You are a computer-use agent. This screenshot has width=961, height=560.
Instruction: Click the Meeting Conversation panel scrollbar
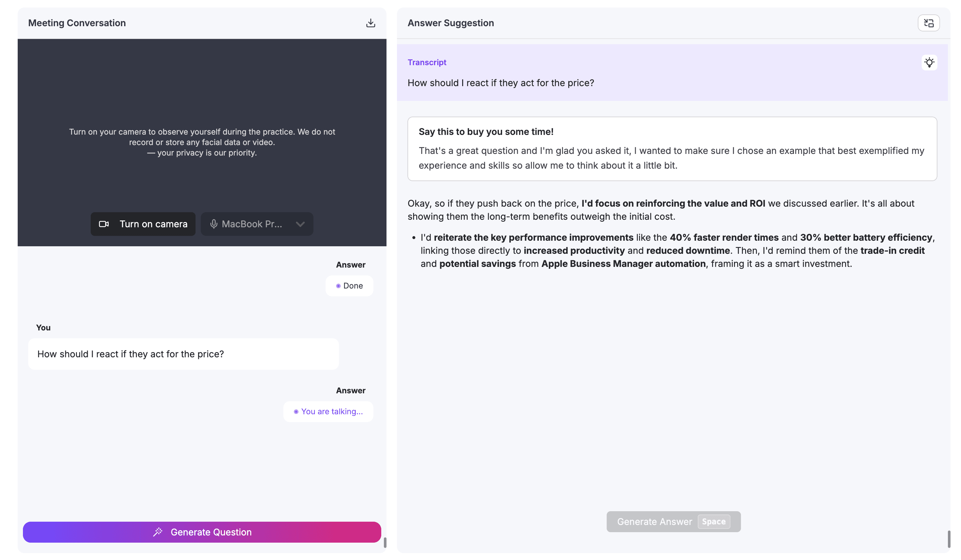click(385, 542)
